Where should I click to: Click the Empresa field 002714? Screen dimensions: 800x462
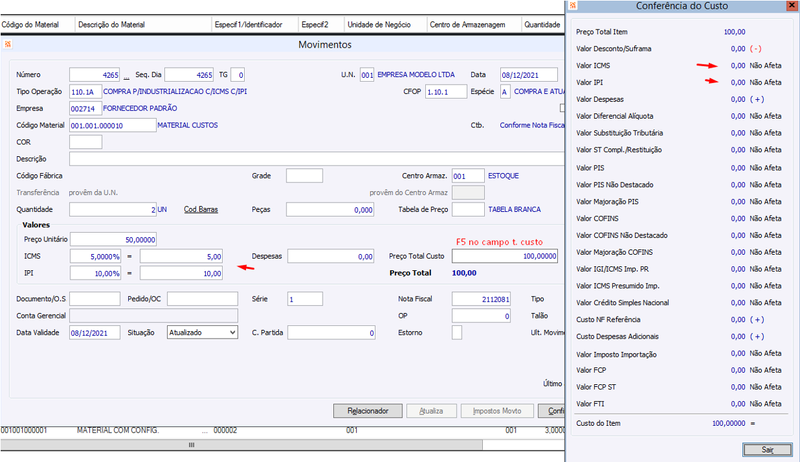(x=86, y=109)
